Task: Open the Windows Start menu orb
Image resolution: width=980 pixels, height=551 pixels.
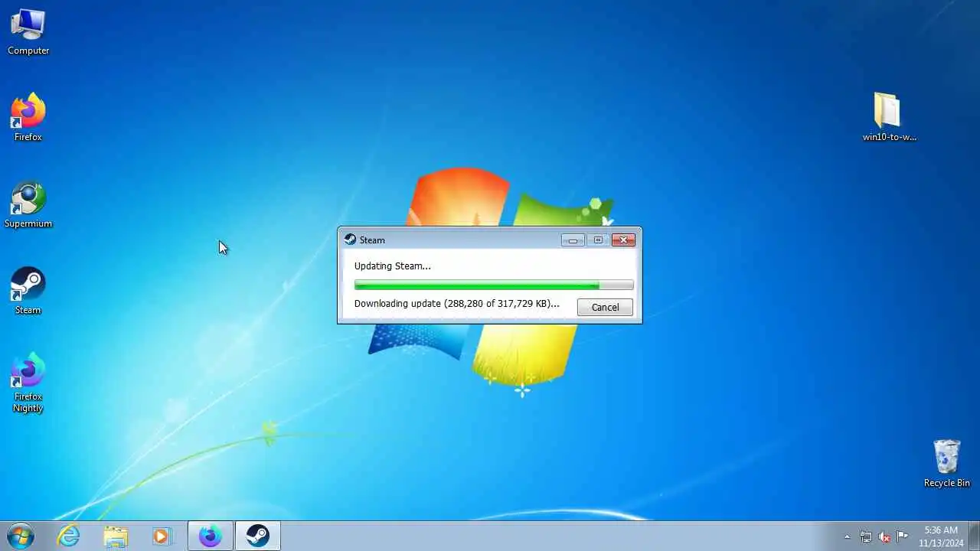Action: tap(21, 536)
